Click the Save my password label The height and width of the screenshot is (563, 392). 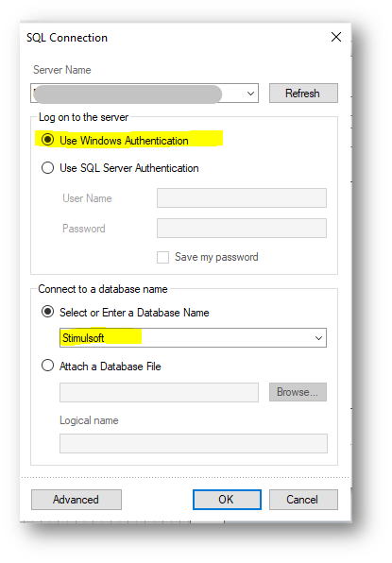click(216, 257)
